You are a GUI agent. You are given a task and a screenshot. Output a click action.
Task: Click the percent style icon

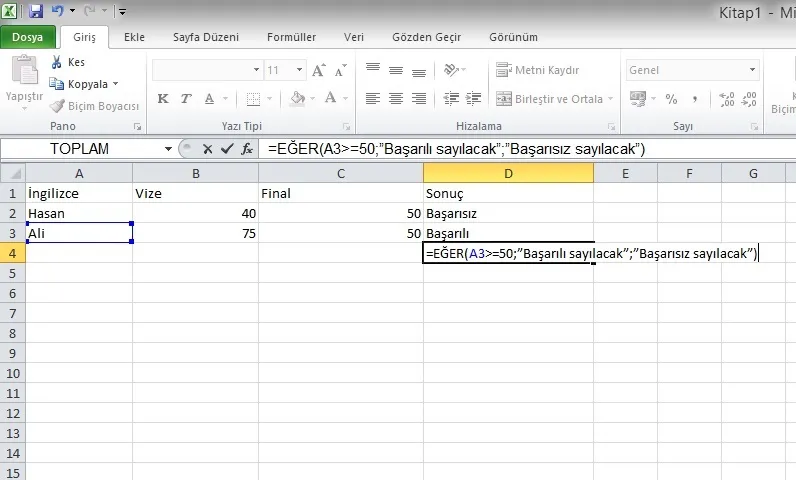pyautogui.click(x=671, y=99)
